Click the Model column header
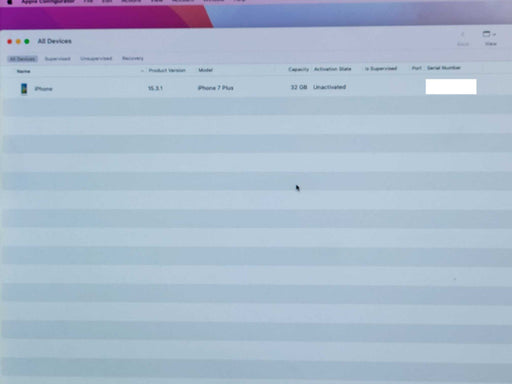Screen dimensions: 512x384 tap(205, 70)
